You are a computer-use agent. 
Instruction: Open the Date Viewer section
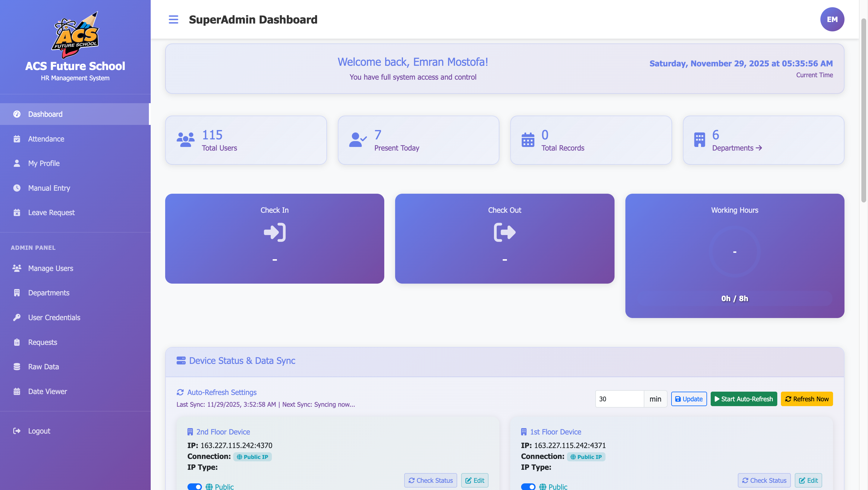[x=48, y=391]
